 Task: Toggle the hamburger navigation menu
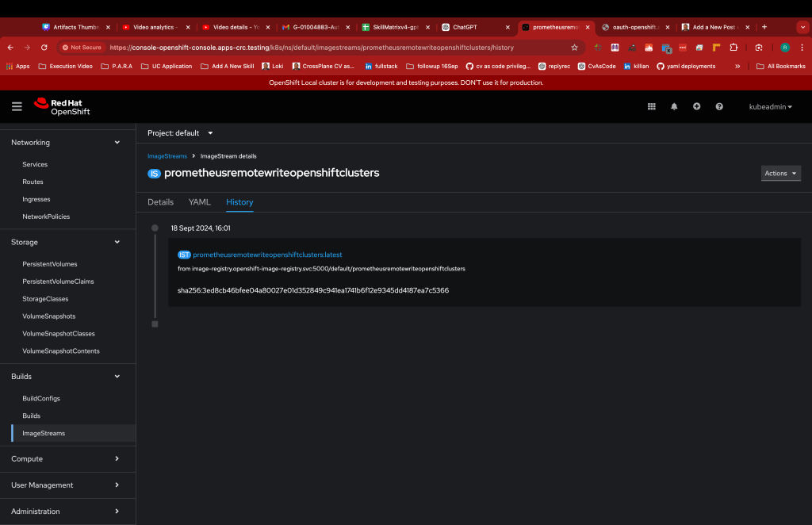pyautogui.click(x=17, y=106)
